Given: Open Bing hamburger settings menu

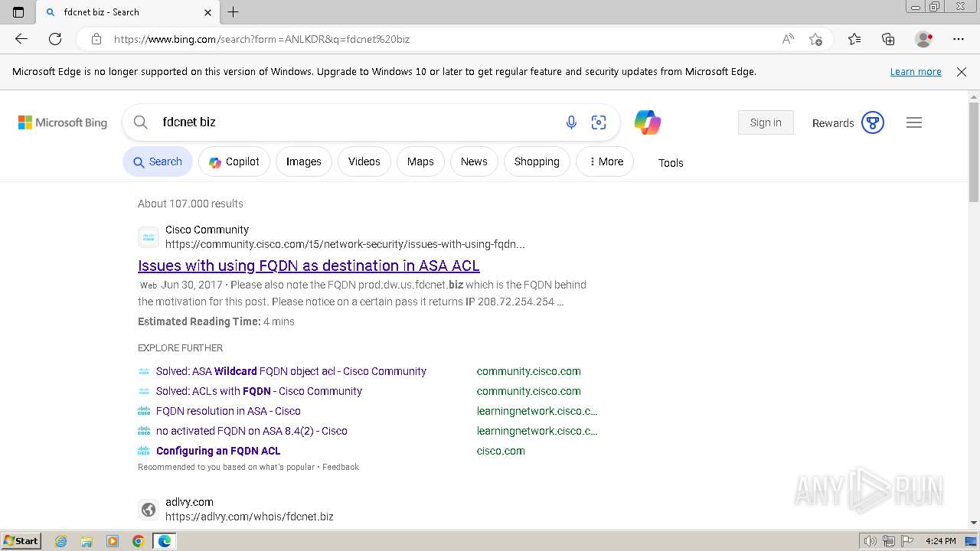Looking at the screenshot, I should (x=914, y=122).
